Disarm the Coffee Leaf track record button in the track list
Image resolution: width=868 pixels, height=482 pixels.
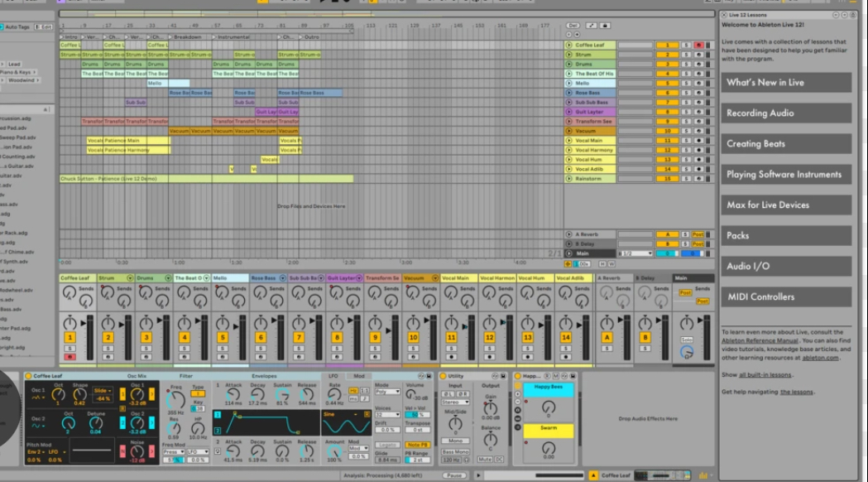pyautogui.click(x=698, y=45)
